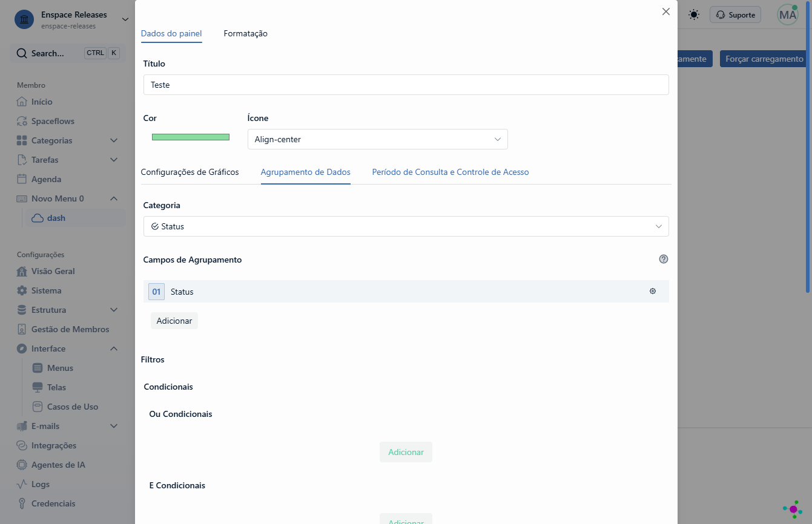Click Adicionar under Ou Condicionais
The height and width of the screenshot is (524, 812).
(x=406, y=452)
